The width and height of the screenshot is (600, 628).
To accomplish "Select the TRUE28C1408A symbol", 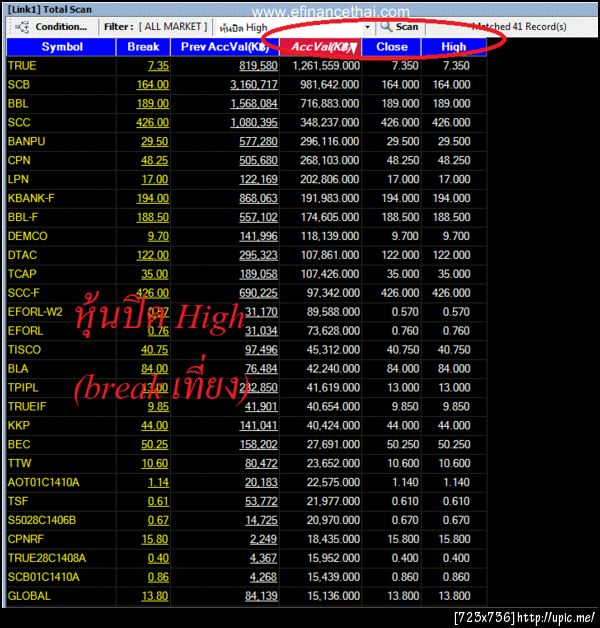I will 46,558.
